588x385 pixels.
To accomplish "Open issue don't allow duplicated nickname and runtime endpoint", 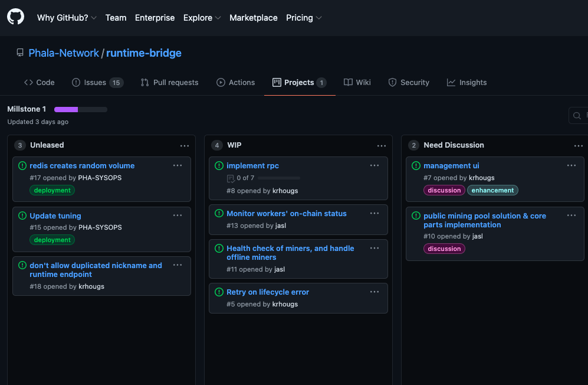I will tap(96, 270).
